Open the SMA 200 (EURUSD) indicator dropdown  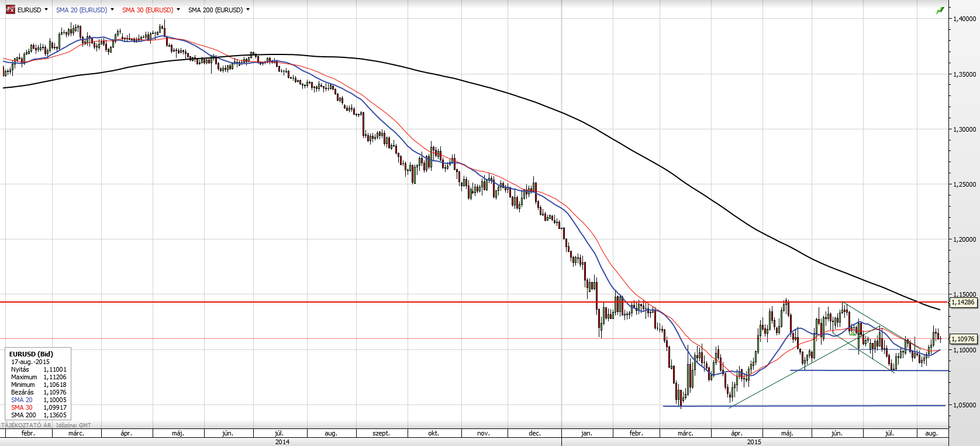(x=248, y=10)
